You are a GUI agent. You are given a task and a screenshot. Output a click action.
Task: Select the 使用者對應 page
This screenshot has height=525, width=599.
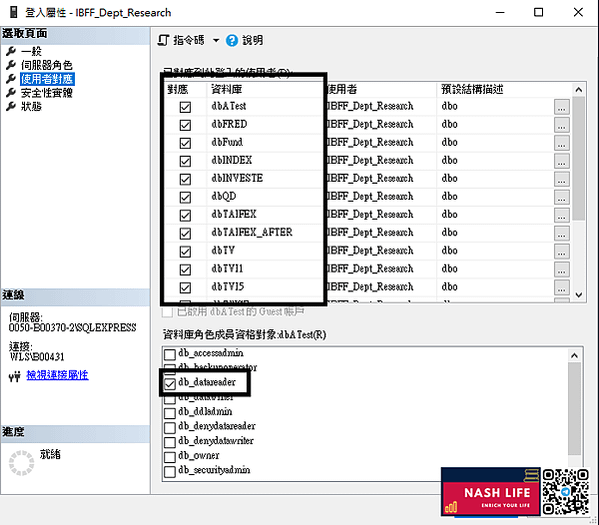(x=47, y=79)
